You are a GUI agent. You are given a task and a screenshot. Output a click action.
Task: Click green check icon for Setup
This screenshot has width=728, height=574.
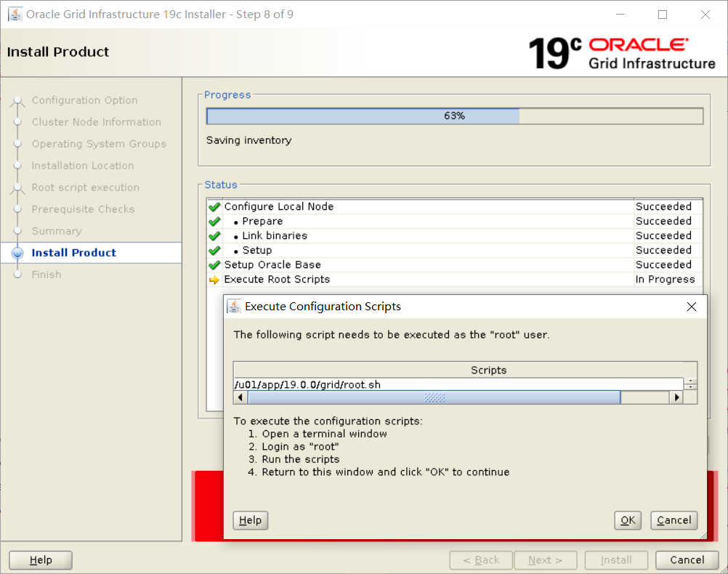pyautogui.click(x=214, y=251)
